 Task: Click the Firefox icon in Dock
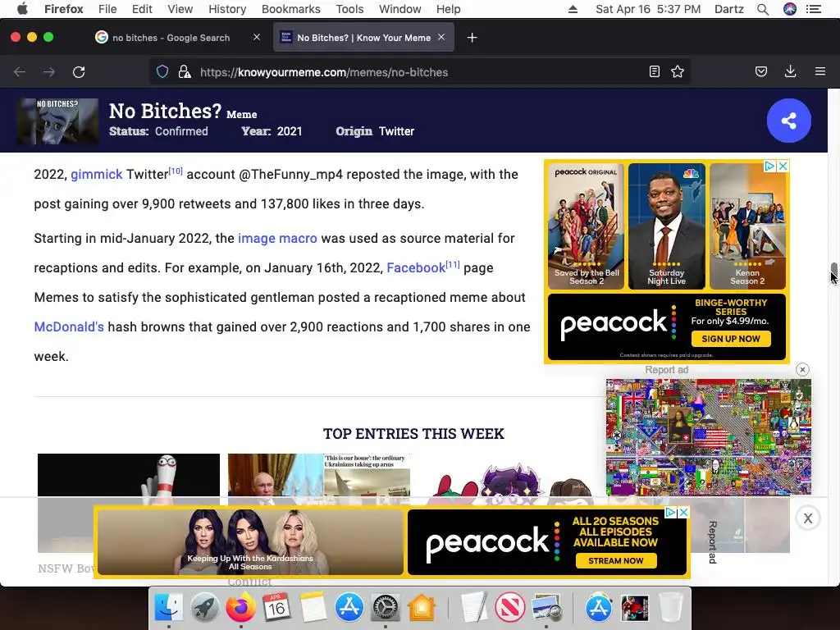tap(240, 608)
